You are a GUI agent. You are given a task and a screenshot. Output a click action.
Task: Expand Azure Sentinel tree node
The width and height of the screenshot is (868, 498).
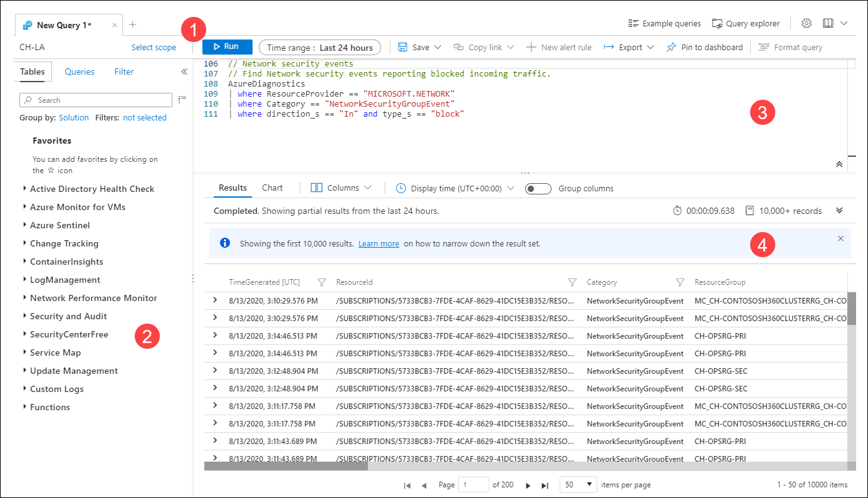click(25, 225)
